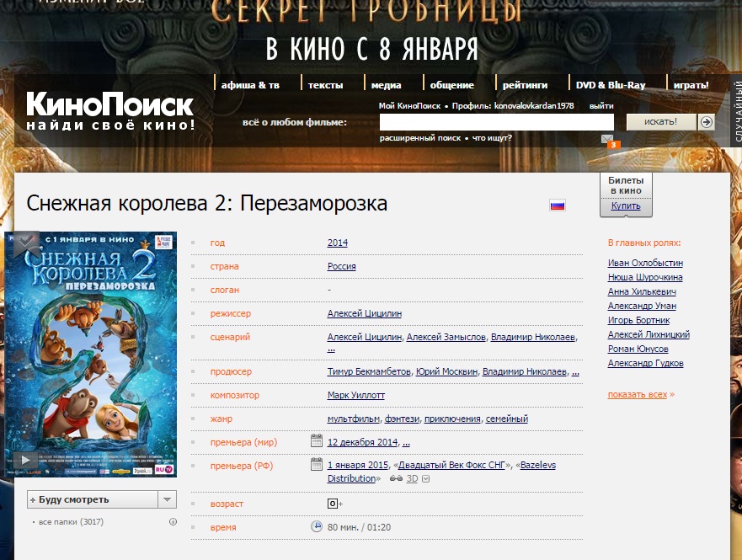Screen dimensions: 742x560
Task: Open the общение menu
Action: tap(452, 85)
